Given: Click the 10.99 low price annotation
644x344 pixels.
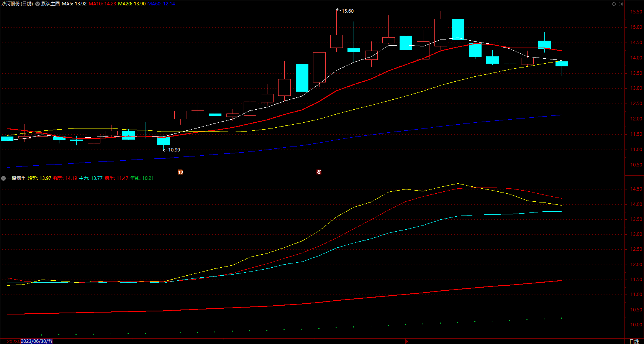Looking at the screenshot, I should 174,150.
